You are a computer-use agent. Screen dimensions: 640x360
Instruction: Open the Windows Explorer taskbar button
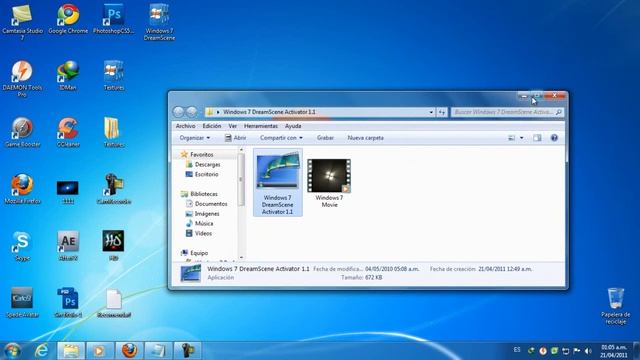coord(71,351)
